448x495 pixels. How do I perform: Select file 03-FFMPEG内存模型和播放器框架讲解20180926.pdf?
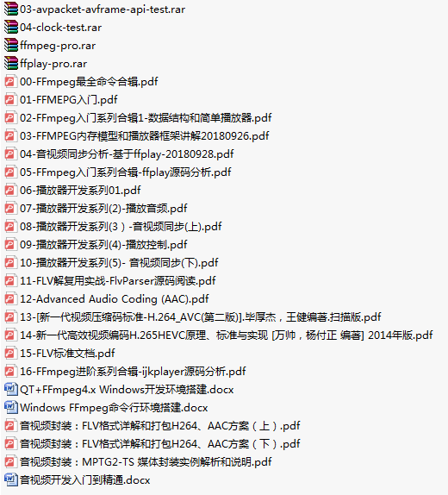[x=145, y=135]
